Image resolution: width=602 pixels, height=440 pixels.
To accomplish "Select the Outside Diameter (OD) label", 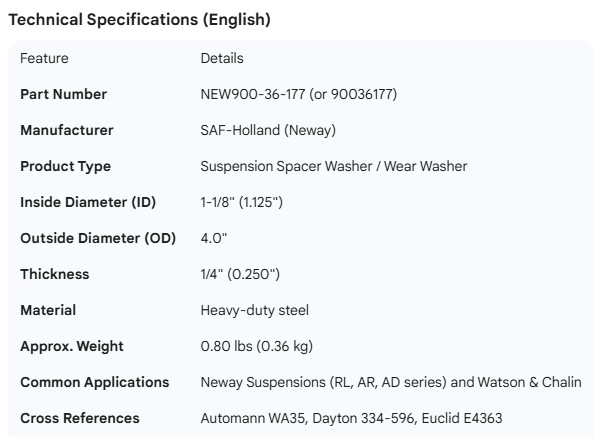I will [98, 238].
